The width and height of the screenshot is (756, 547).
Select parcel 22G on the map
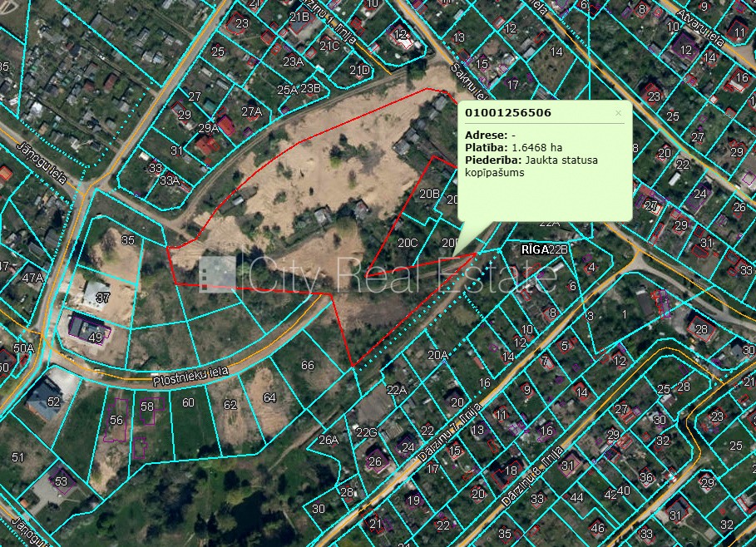[367, 431]
